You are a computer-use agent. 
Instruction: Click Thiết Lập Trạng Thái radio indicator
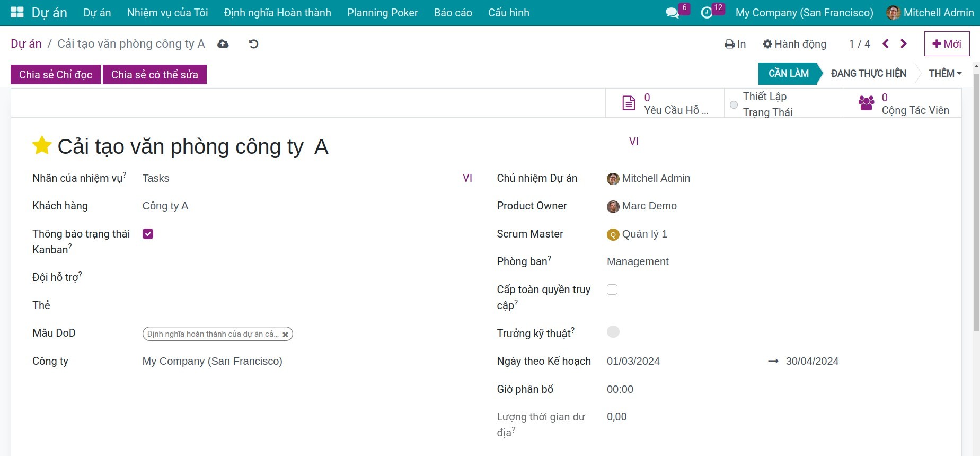coord(734,104)
